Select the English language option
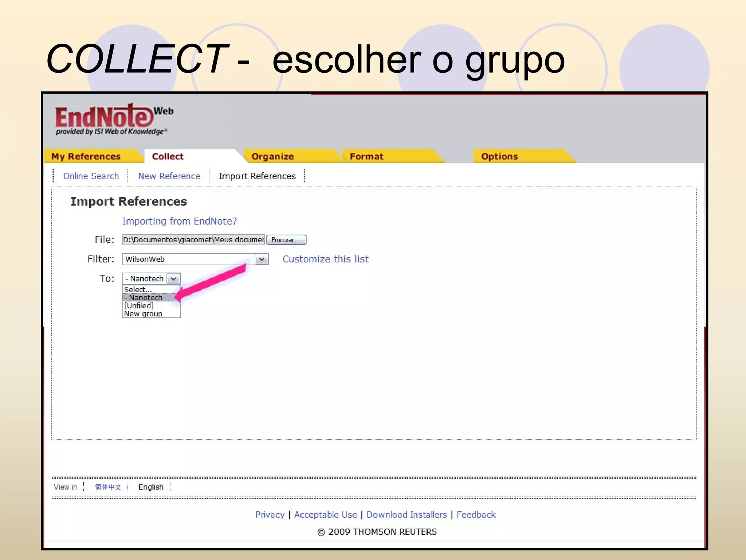 point(151,487)
